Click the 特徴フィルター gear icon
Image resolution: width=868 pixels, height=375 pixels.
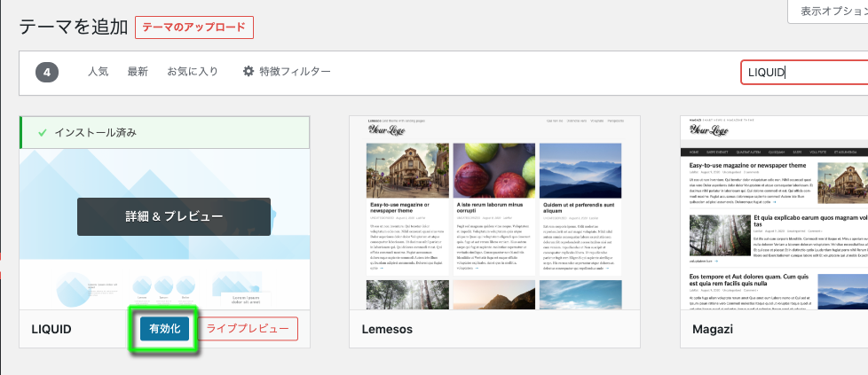click(x=249, y=72)
